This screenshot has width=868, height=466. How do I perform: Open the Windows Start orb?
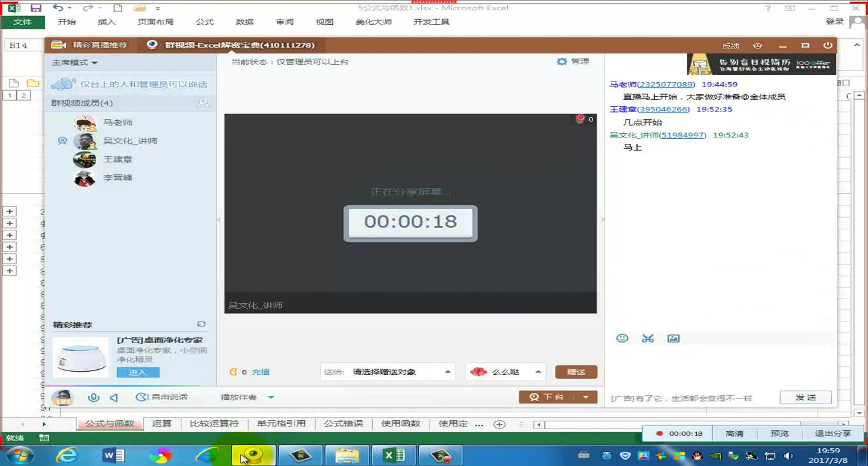(18, 455)
